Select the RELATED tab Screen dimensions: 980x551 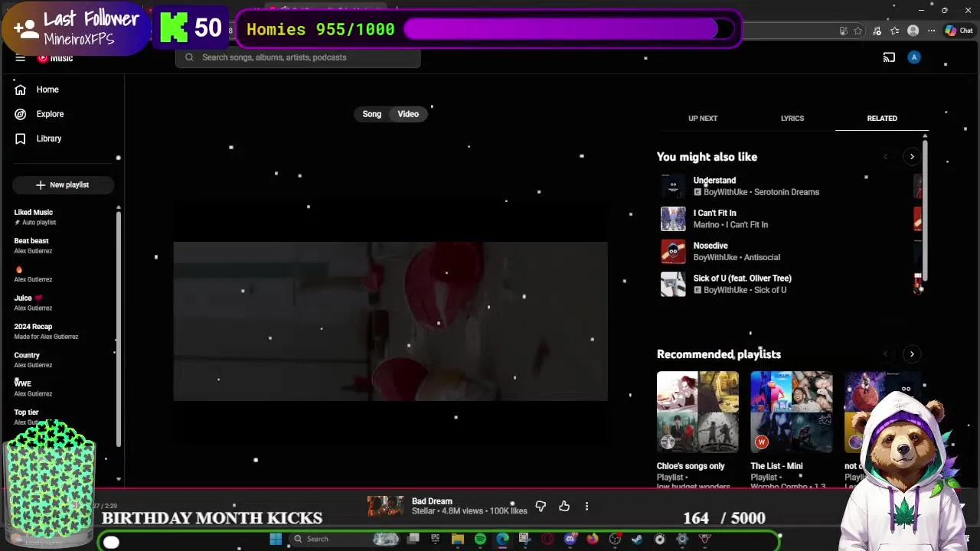(882, 119)
